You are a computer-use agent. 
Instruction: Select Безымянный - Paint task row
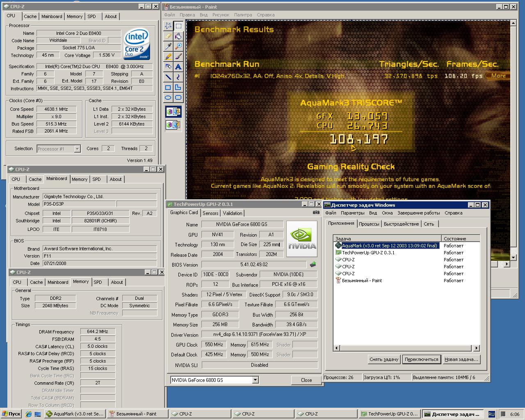pyautogui.click(x=359, y=281)
